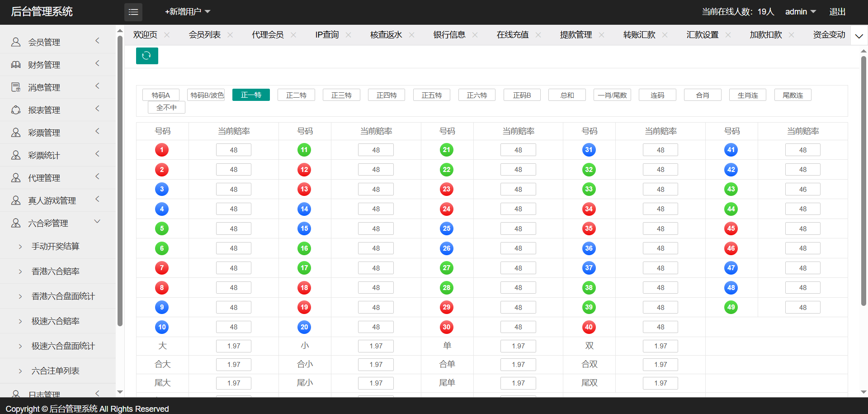Click the 会员管理 user icon
The height and width of the screenshot is (414, 868).
point(16,42)
